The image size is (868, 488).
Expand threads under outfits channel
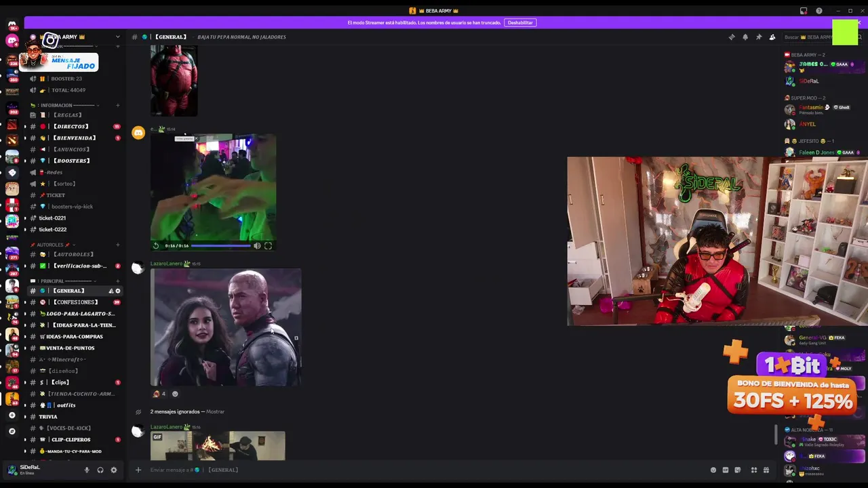[x=25, y=405]
